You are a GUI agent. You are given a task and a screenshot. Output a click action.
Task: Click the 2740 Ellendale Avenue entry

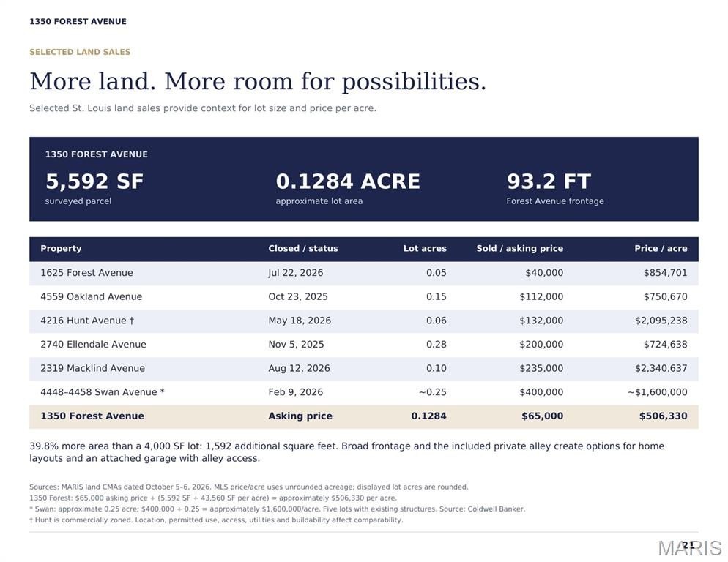point(93,345)
